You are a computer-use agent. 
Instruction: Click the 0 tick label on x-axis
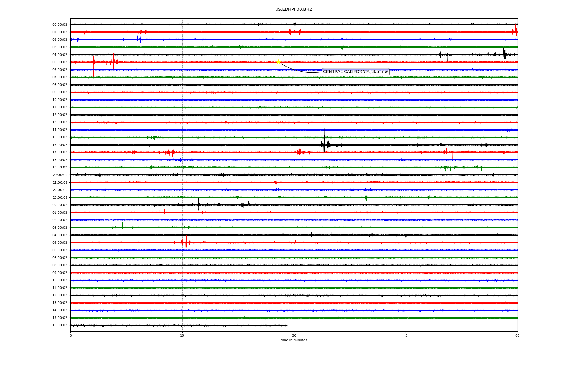[71, 335]
